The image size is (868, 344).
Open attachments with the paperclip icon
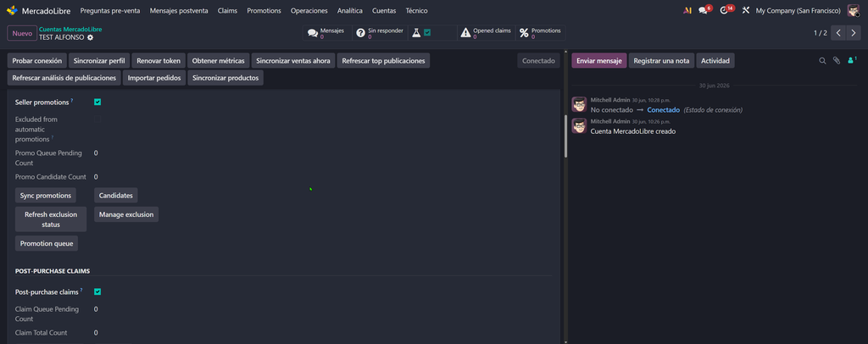837,61
